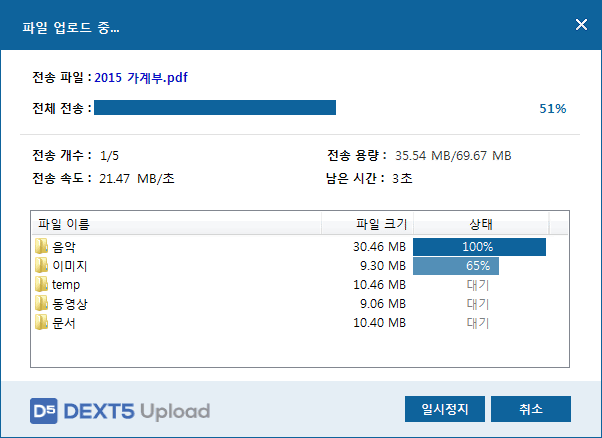Click the 이미지 folder icon
Screen dimensions: 602x438
pos(41,266)
